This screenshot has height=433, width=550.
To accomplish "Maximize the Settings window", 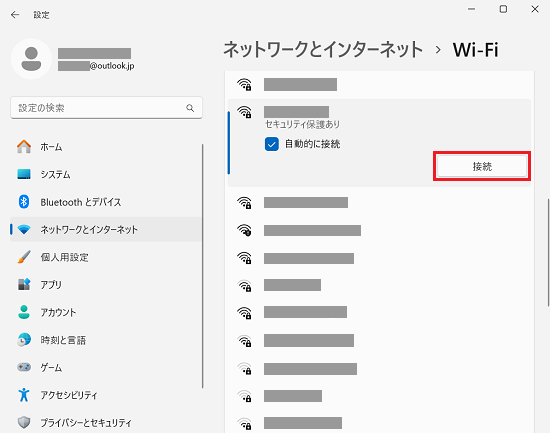I will [503, 9].
